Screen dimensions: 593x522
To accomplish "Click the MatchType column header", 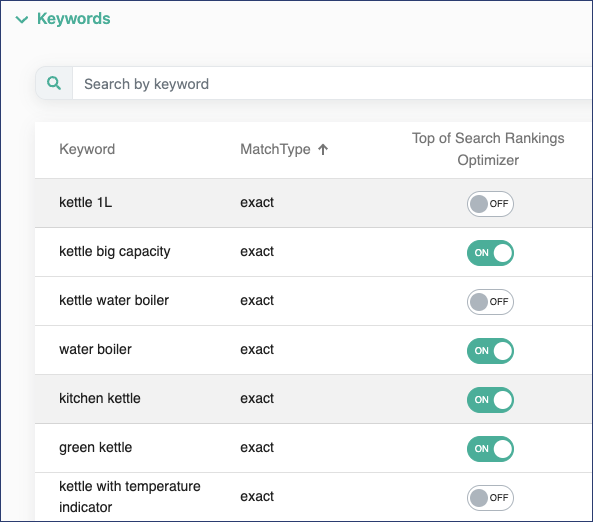I will pos(275,149).
